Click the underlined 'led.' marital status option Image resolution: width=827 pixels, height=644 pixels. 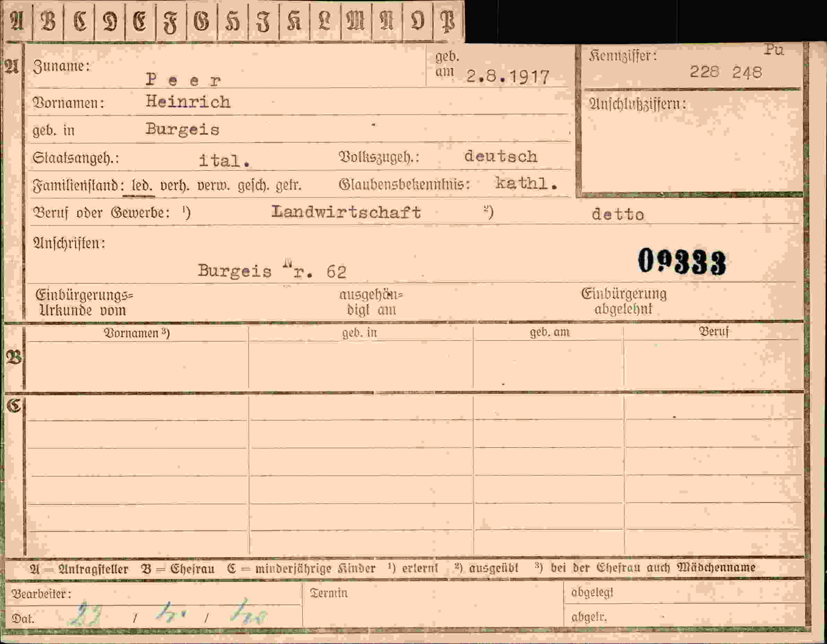point(142,186)
